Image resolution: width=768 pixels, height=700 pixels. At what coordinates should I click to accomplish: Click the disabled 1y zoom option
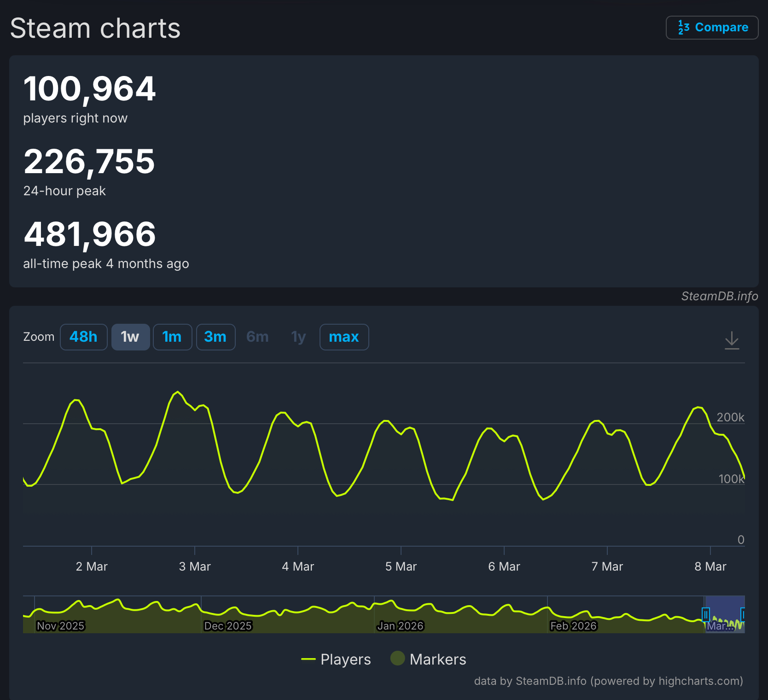(x=298, y=337)
